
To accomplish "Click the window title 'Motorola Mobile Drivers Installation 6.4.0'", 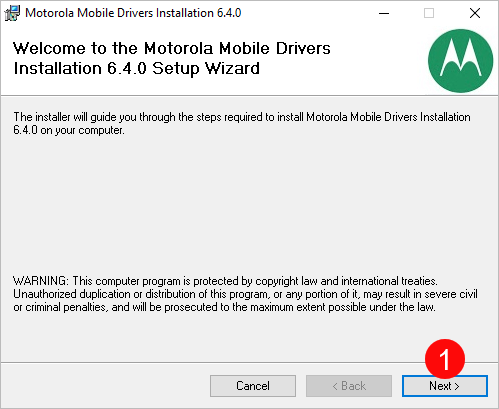I will pos(133,13).
